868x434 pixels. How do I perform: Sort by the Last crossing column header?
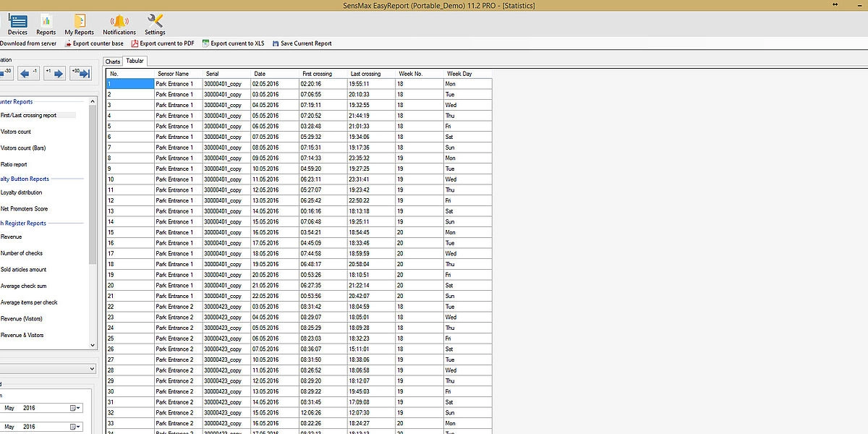372,74
